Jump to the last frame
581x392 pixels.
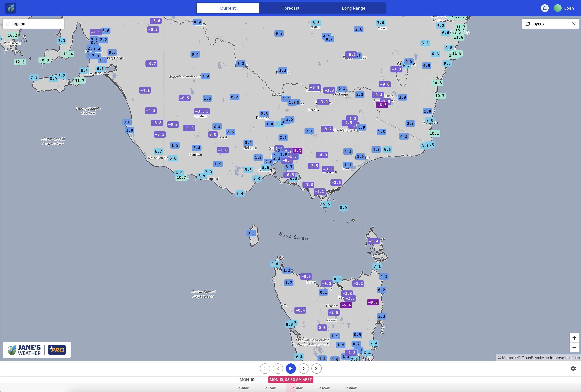pos(316,369)
